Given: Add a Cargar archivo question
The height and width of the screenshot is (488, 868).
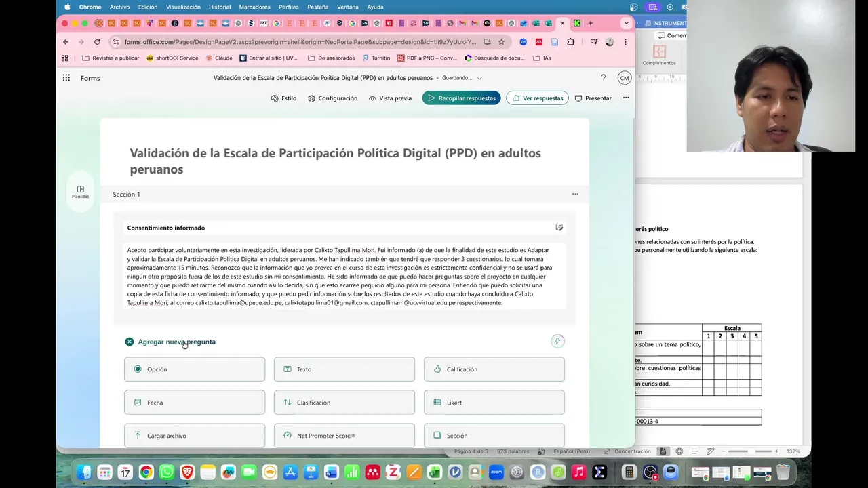Looking at the screenshot, I should [x=195, y=436].
